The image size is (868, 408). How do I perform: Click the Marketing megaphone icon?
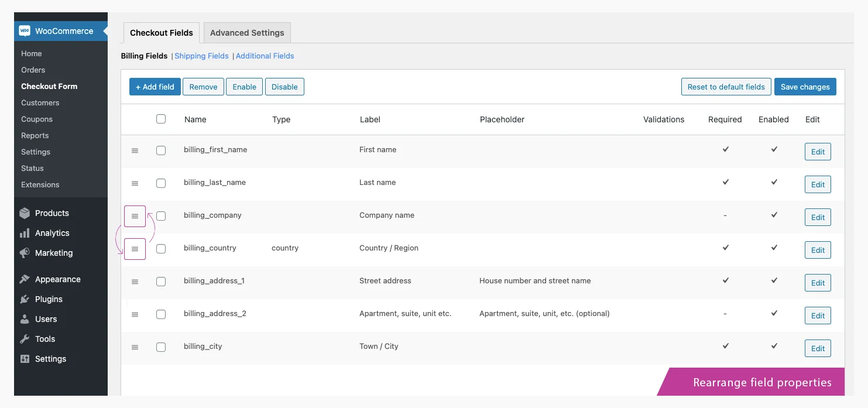25,253
